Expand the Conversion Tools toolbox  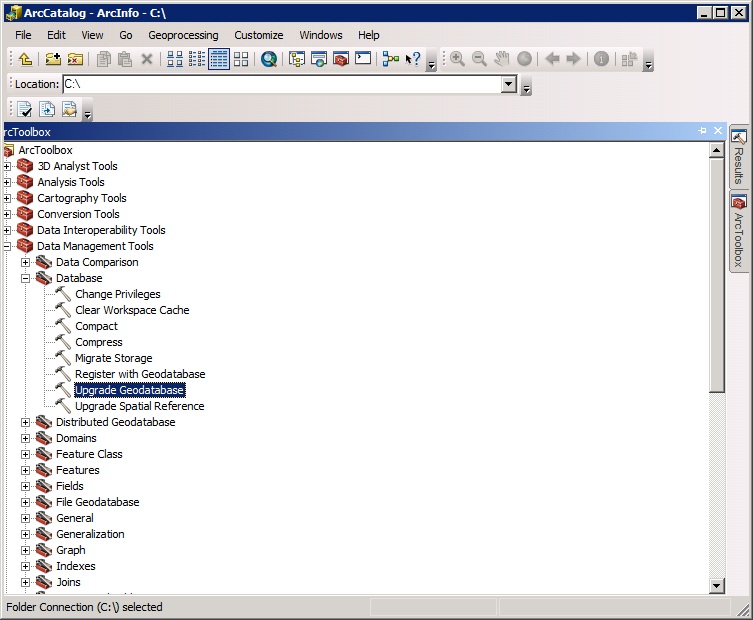7,214
